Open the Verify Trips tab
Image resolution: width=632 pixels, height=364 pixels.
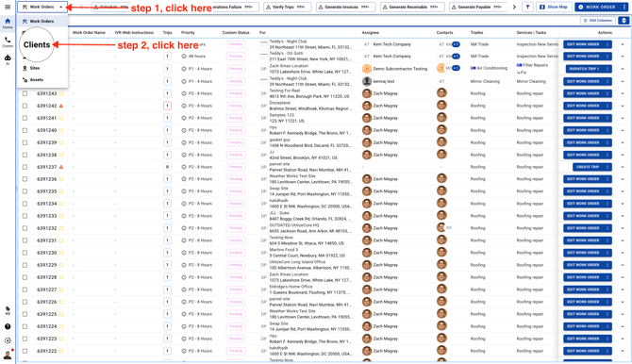pyautogui.click(x=288, y=7)
